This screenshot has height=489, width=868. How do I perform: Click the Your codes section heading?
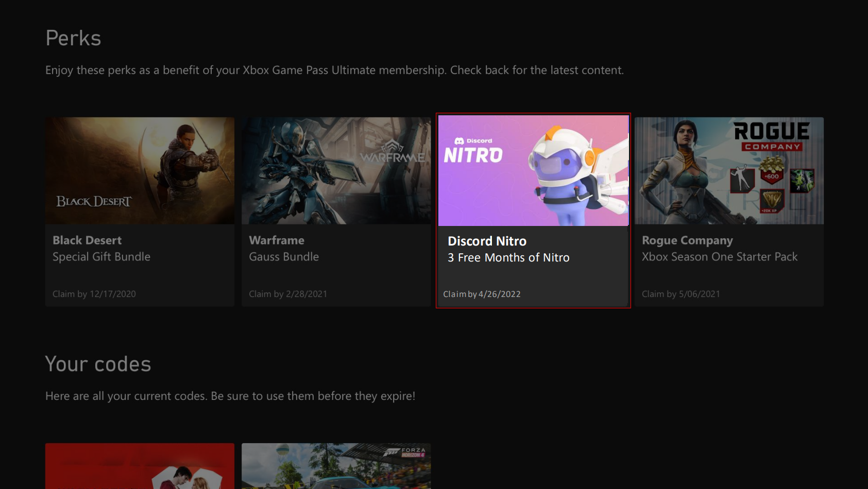(x=98, y=364)
